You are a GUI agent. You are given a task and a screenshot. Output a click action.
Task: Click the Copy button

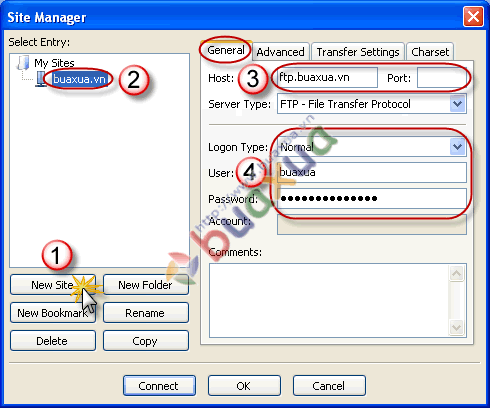pos(146,341)
